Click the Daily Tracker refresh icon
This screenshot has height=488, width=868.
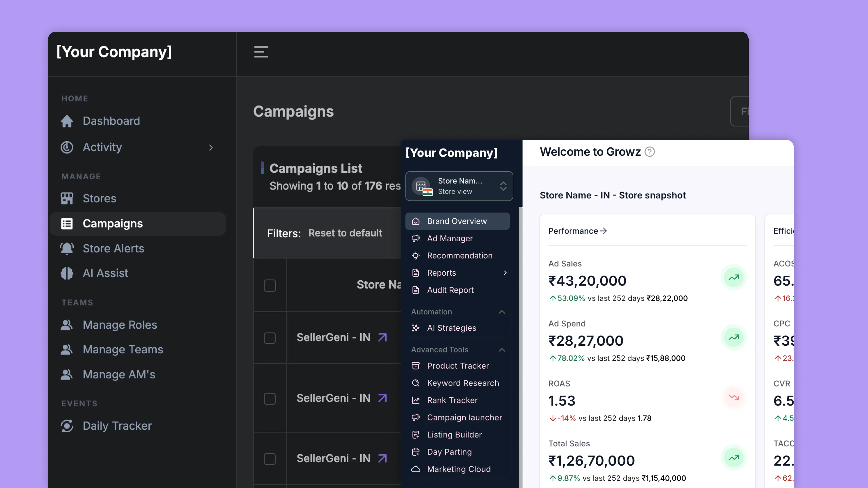[x=67, y=426]
